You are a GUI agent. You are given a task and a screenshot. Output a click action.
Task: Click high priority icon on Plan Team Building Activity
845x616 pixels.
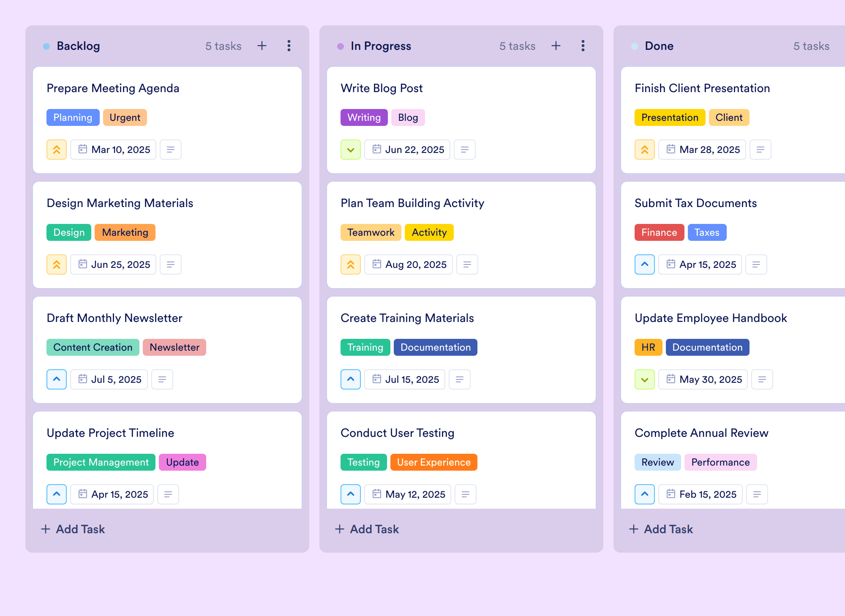pyautogui.click(x=351, y=264)
